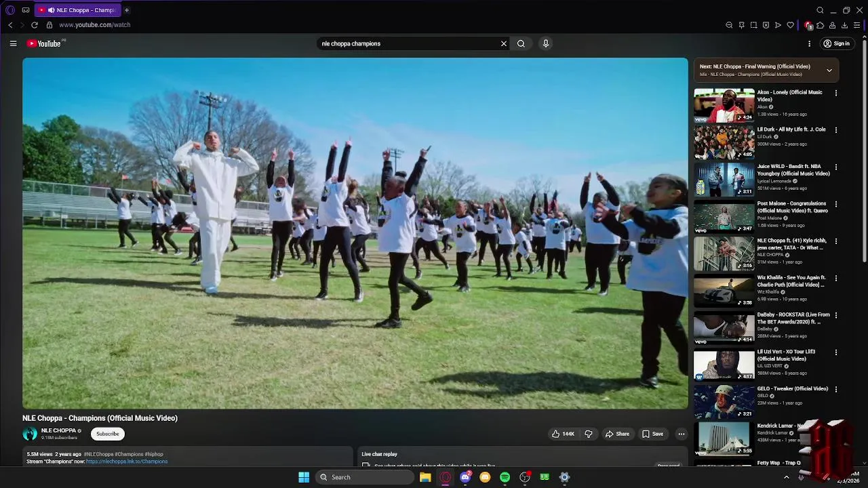This screenshot has width=868, height=488.
Task: Open the Share button below the video
Action: click(x=617, y=434)
